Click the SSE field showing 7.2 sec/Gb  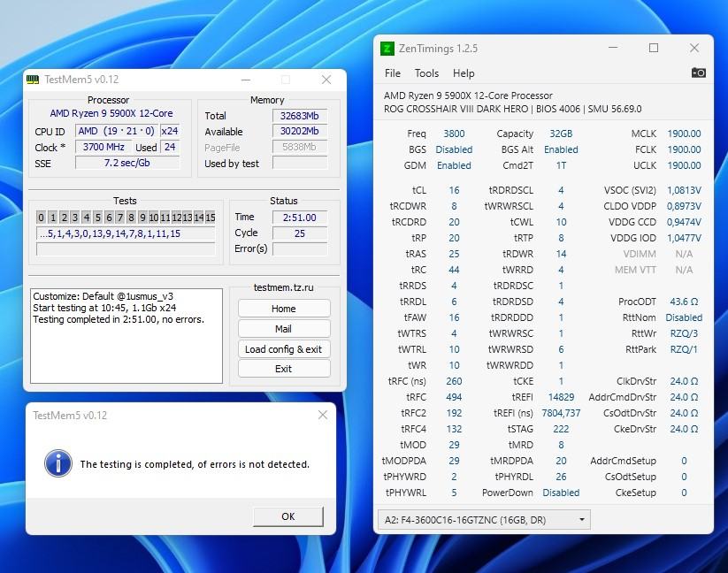click(127, 163)
